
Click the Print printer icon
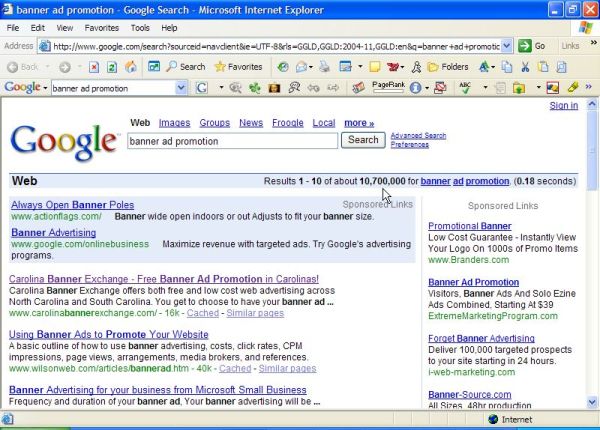tap(324, 67)
